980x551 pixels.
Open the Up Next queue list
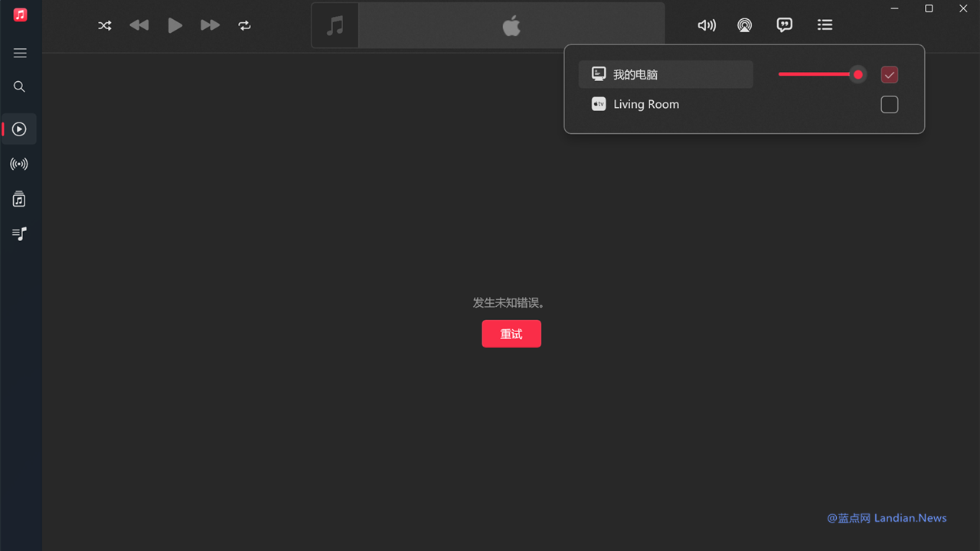click(825, 25)
